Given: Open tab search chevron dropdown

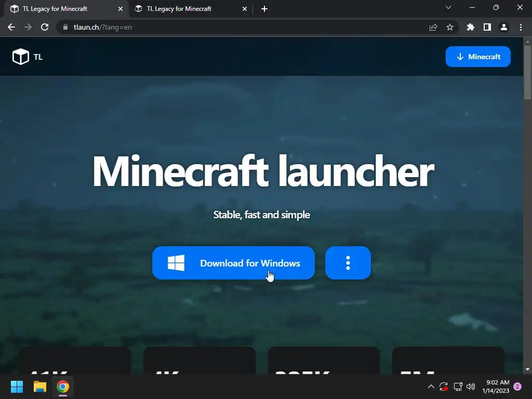Looking at the screenshot, I should click(x=448, y=7).
